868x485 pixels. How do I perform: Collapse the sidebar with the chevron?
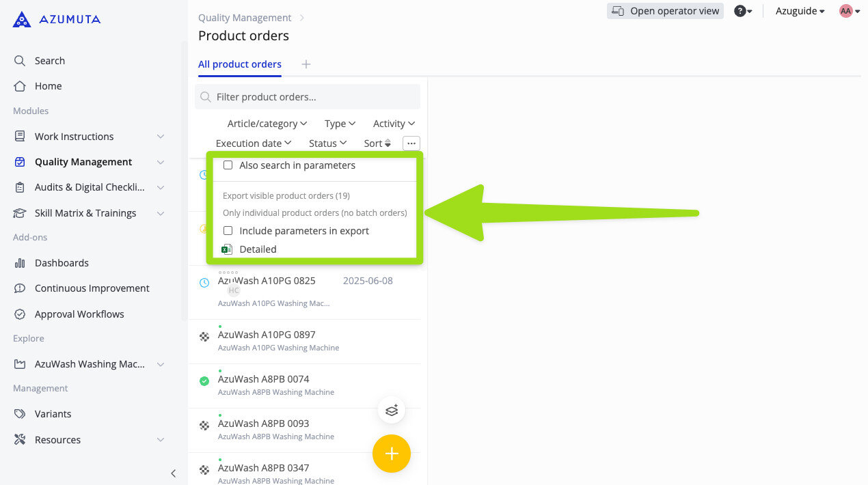(x=174, y=473)
